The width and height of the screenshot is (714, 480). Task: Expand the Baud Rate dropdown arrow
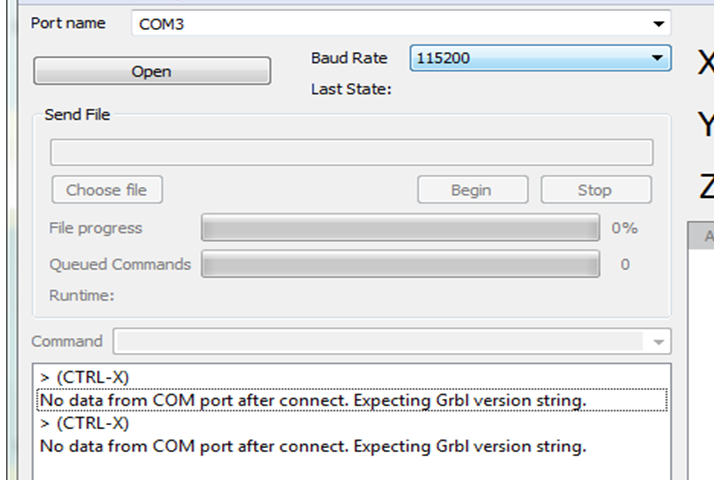click(657, 59)
